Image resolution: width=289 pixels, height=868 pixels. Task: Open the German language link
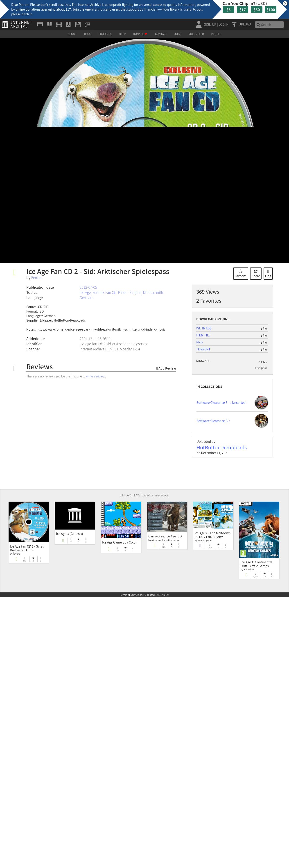[x=86, y=297]
